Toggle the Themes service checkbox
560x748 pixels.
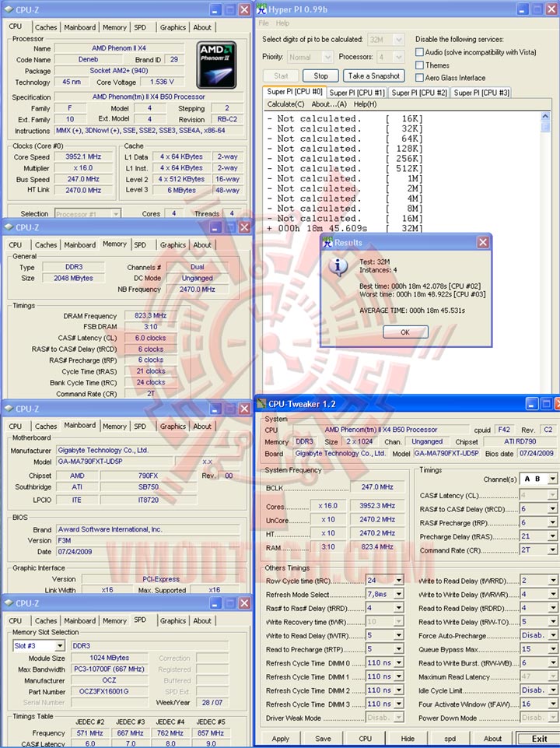coord(419,65)
